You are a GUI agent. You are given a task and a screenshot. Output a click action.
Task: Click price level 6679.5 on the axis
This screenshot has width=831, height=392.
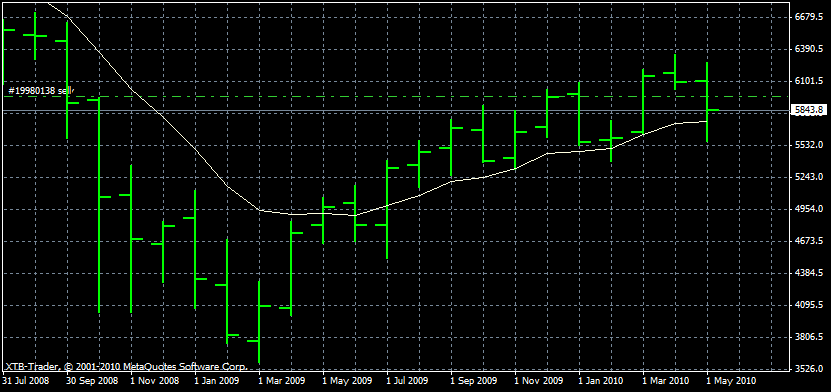point(808,17)
